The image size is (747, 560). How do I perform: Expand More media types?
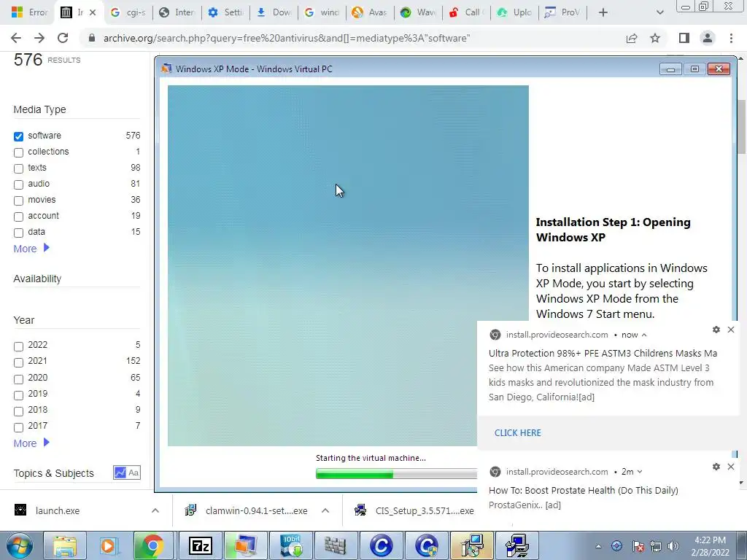click(31, 248)
